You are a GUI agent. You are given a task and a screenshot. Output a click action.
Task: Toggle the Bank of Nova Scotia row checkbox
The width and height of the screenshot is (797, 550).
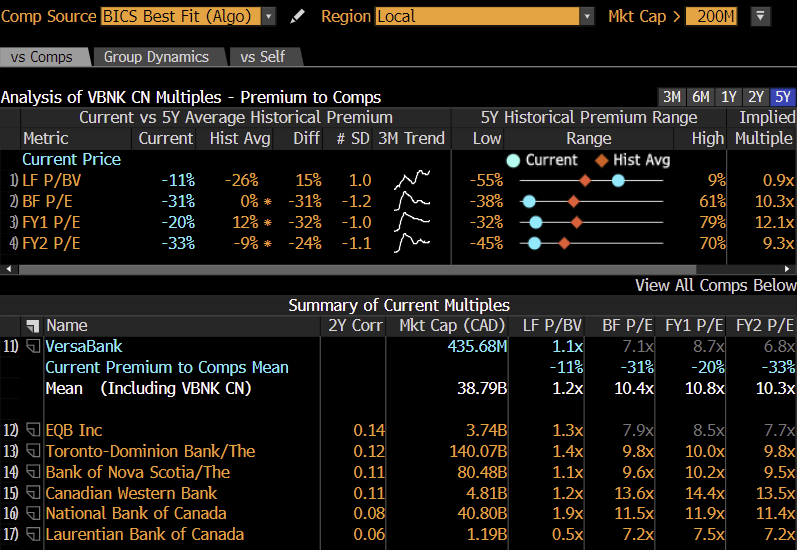click(33, 472)
